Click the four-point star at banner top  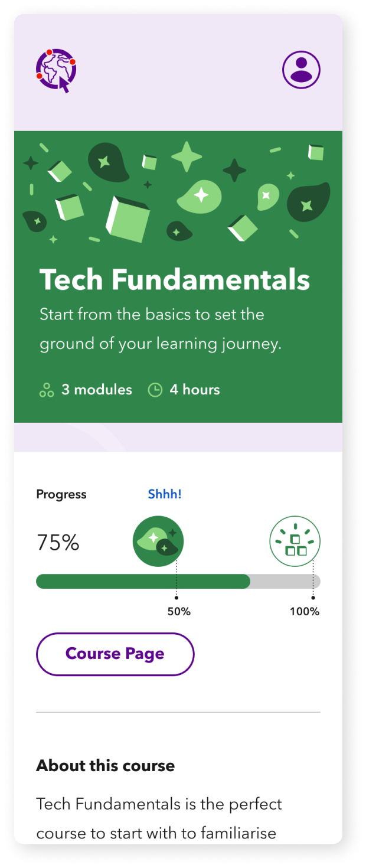pyautogui.click(x=187, y=156)
